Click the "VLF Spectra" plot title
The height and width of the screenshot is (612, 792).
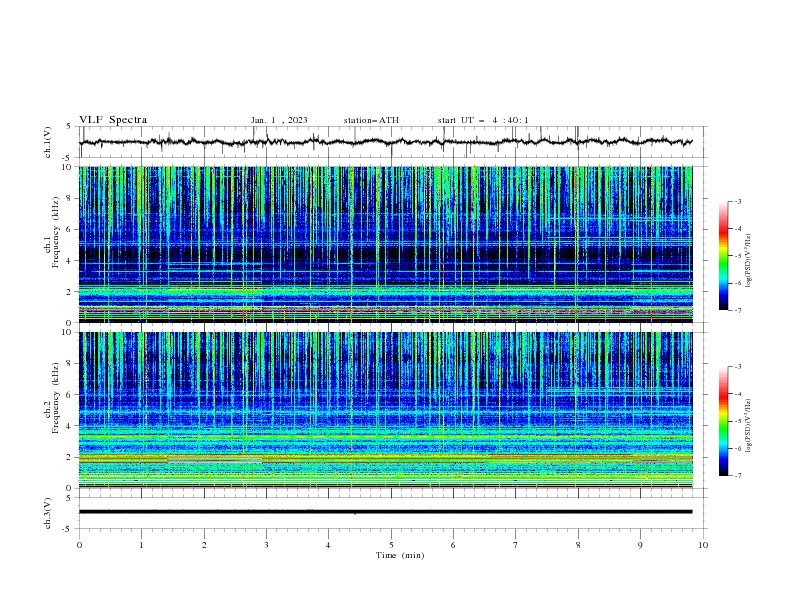pos(113,120)
